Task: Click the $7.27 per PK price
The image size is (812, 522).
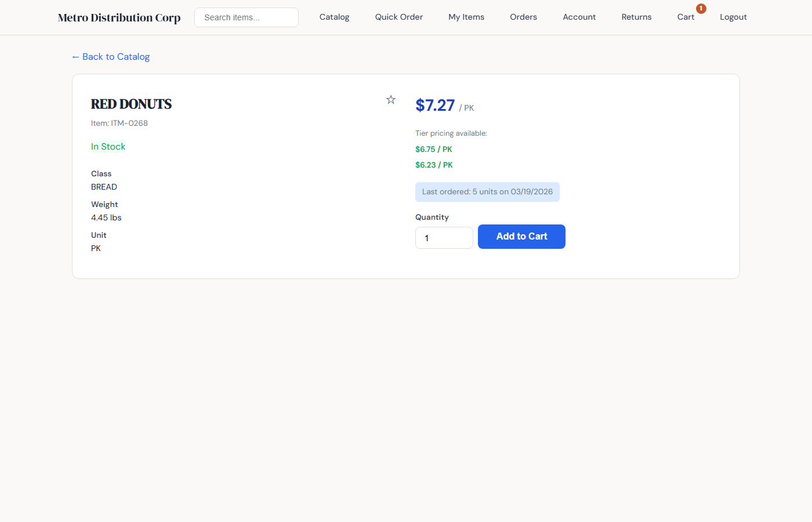Action: (434, 106)
